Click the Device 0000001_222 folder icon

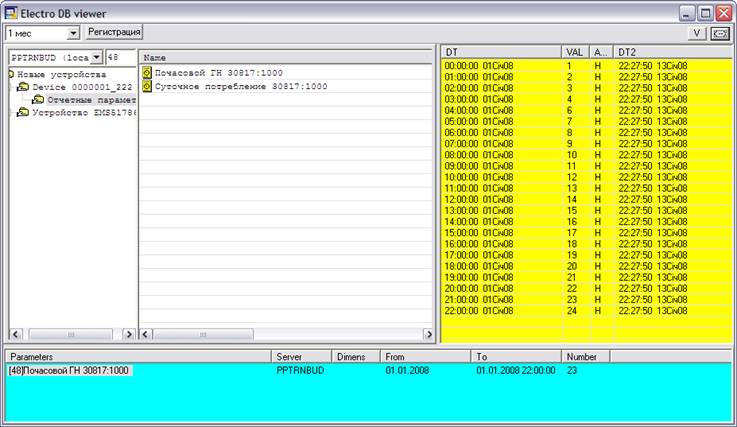coord(23,87)
